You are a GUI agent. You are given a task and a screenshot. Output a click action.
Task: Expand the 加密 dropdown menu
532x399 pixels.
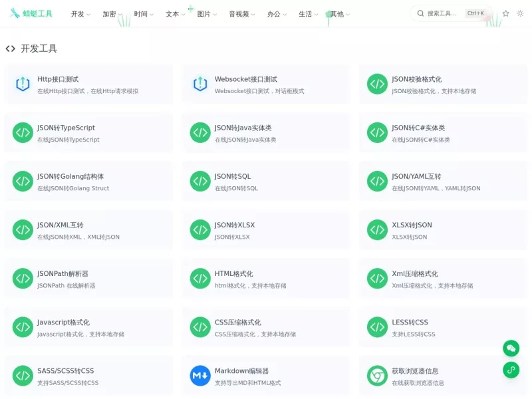[x=112, y=14]
